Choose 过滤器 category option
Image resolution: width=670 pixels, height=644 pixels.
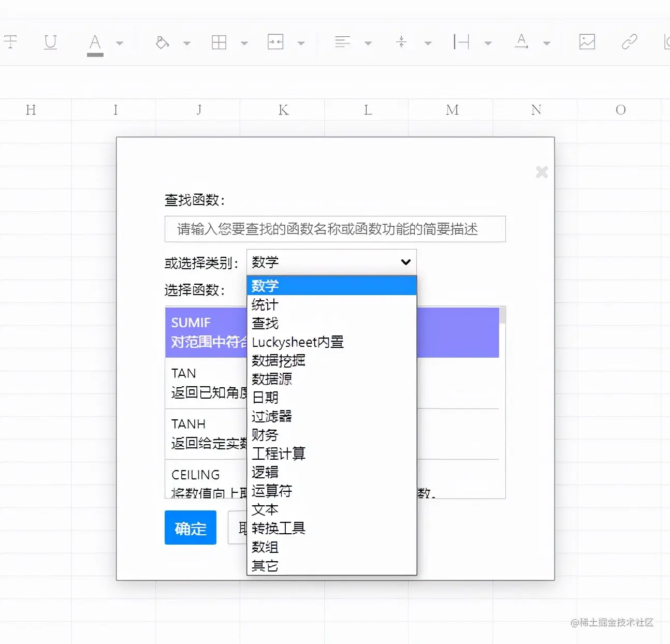(332, 416)
